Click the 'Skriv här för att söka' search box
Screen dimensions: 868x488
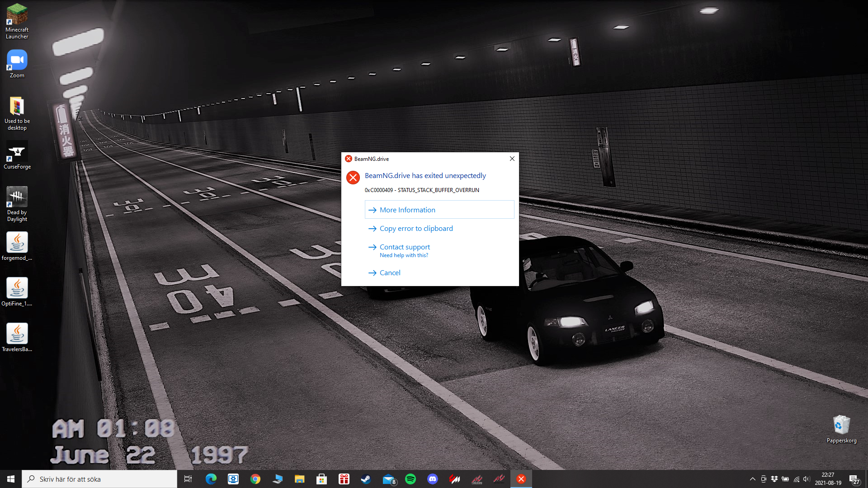point(99,479)
